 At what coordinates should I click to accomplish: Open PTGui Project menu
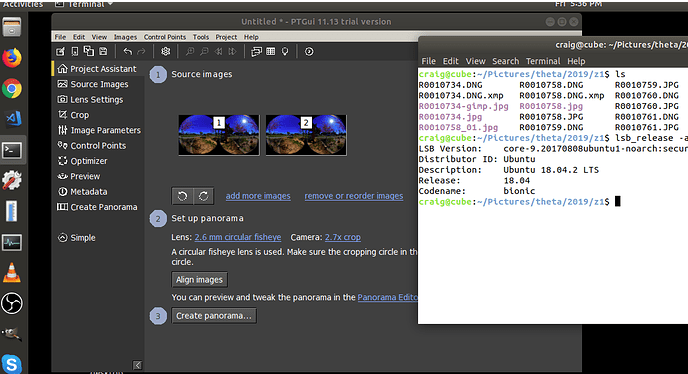coord(226,37)
